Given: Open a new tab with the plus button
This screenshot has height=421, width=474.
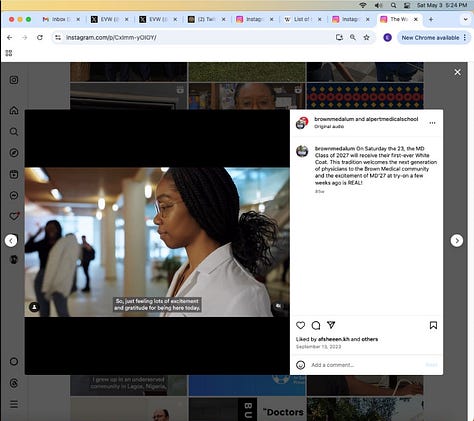Looking at the screenshot, I should 431,19.
